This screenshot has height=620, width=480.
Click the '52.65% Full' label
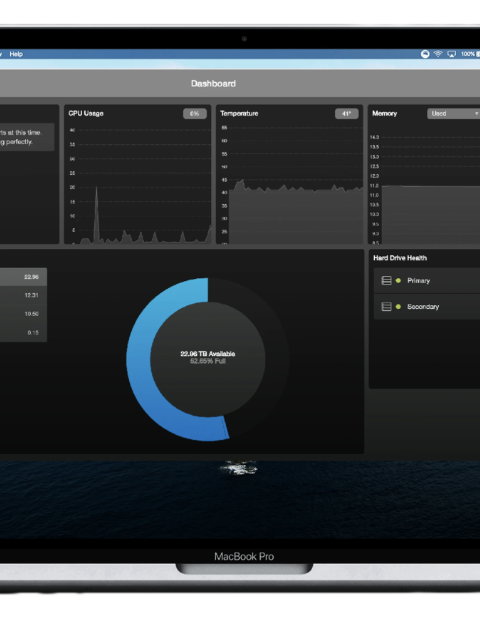208,361
